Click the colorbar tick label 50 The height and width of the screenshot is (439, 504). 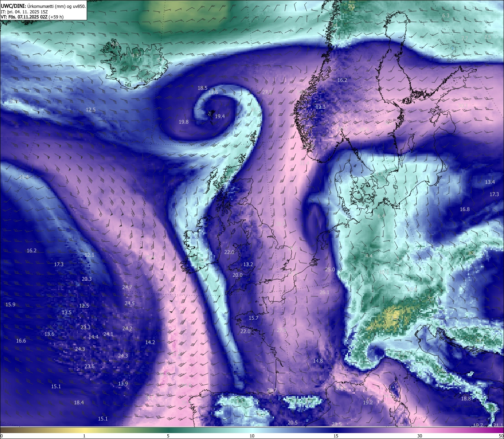pos(501,436)
